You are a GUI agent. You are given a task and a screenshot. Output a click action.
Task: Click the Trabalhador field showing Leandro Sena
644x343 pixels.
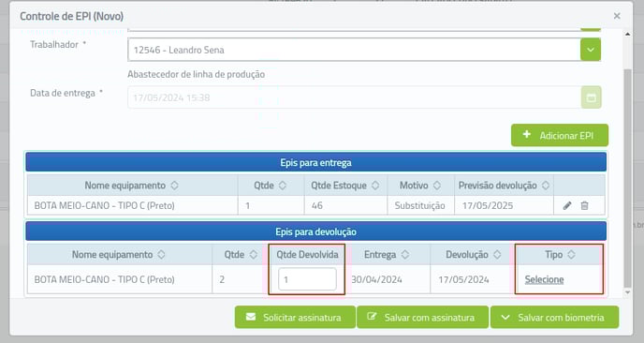pos(354,50)
